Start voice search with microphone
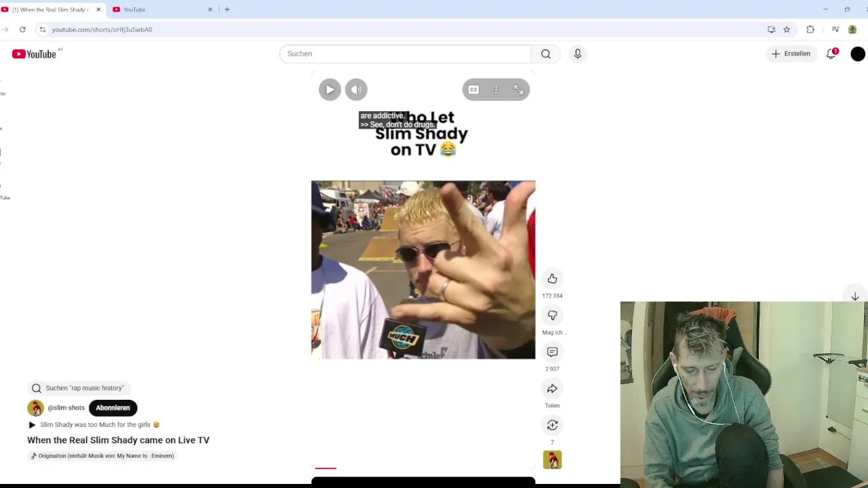 pos(577,54)
